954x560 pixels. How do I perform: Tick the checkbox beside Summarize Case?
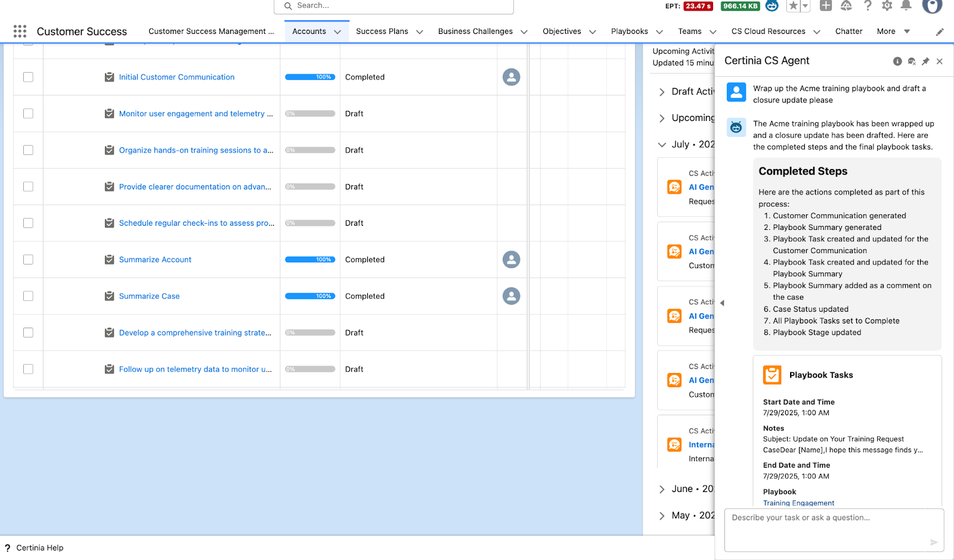(28, 296)
